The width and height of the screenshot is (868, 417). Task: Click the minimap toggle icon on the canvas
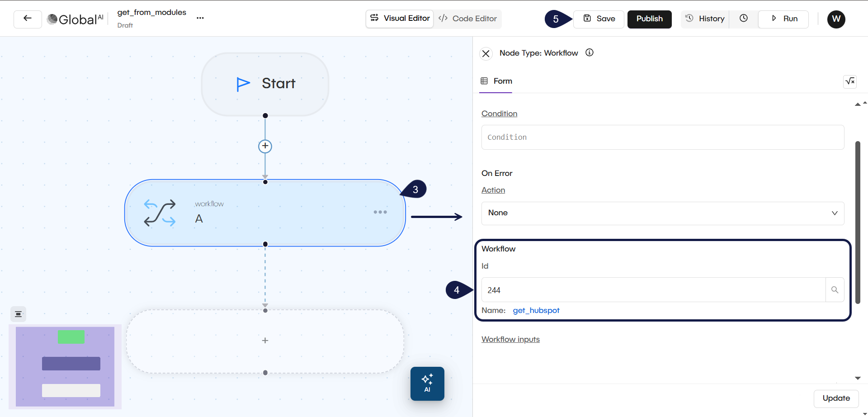pos(18,314)
